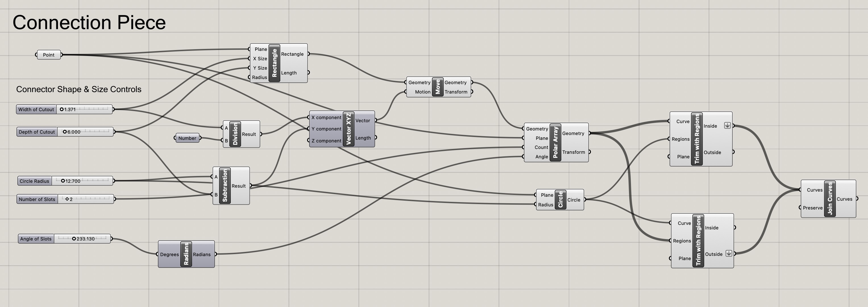Image resolution: width=868 pixels, height=307 pixels.
Task: Select the Number of Slots slider label
Action: 37,199
